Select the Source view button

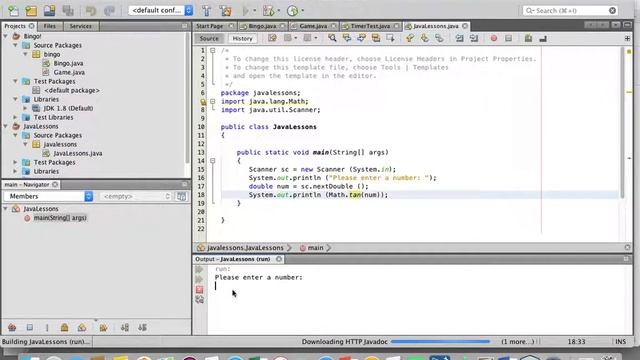(x=209, y=38)
